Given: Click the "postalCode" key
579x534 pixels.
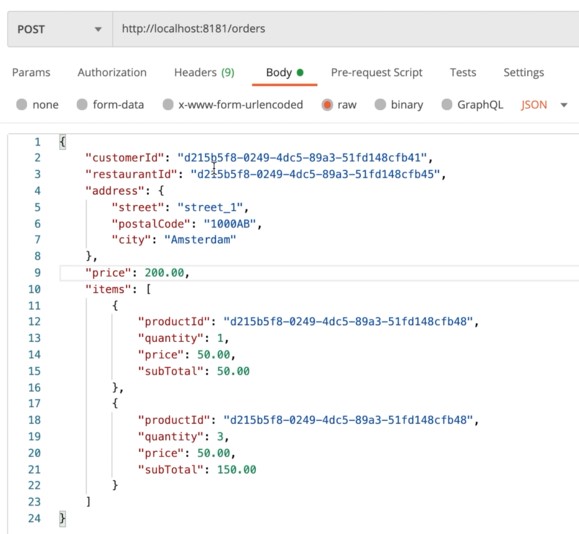Looking at the screenshot, I should [151, 223].
